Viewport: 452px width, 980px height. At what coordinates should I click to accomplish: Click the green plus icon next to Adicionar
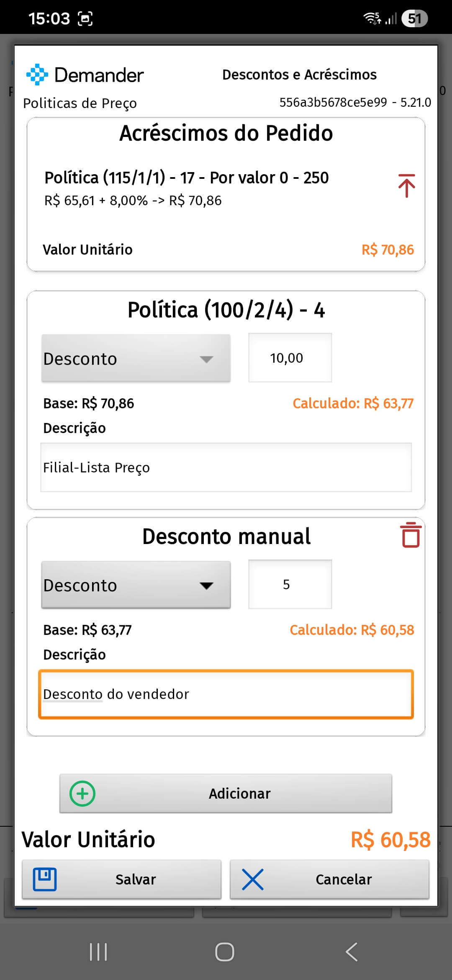point(82,792)
